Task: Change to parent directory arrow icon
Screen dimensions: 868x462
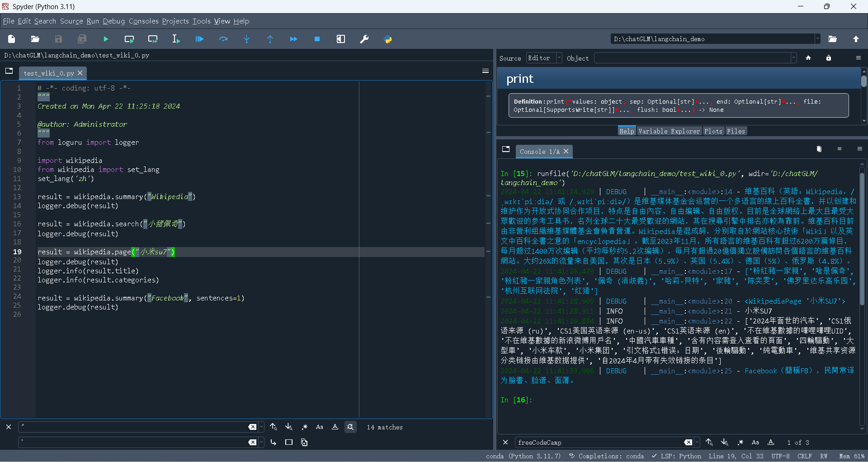Action: [x=856, y=39]
